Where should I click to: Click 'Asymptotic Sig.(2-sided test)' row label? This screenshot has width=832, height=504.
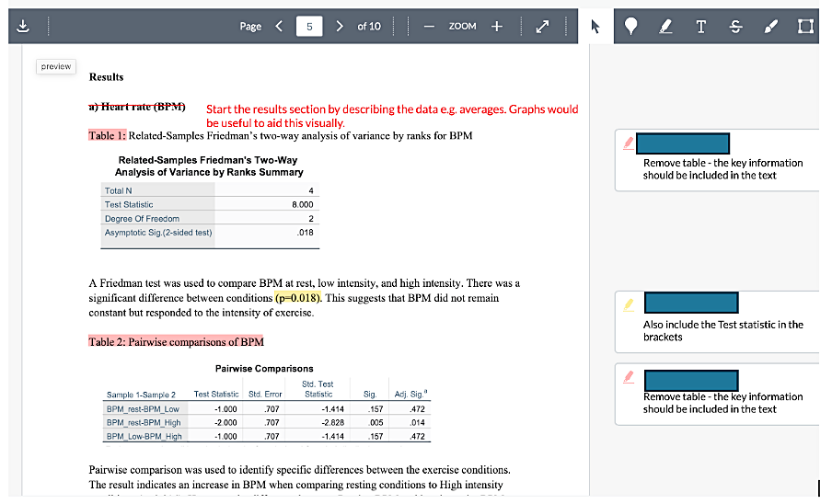(158, 233)
